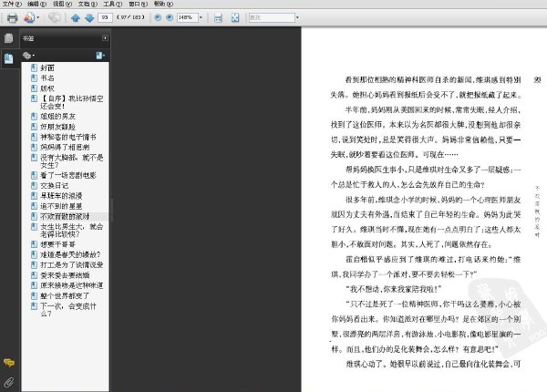
Task: Select the 【自序】我比孙悟空还会变 bookmark
Action: pos(72,102)
